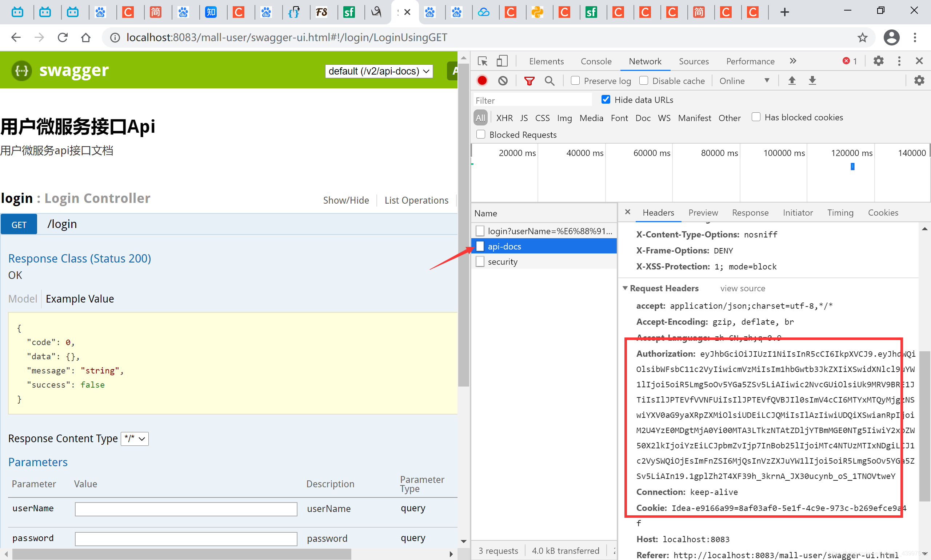Click the clear network log icon
This screenshot has width=931, height=560.
pos(503,81)
